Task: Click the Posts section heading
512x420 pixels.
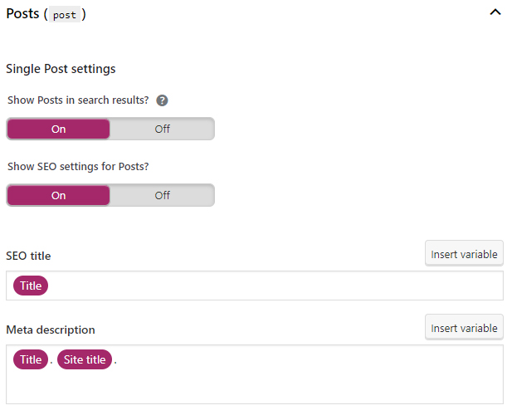Action: [46, 14]
